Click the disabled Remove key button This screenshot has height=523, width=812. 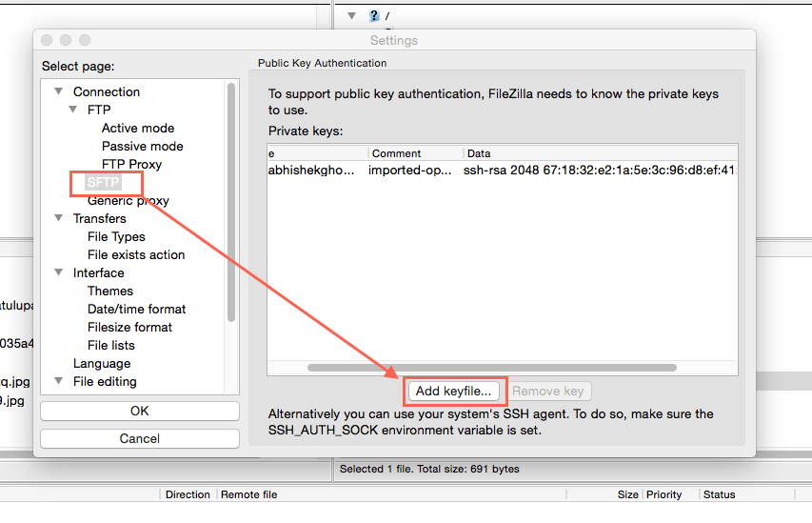click(x=548, y=391)
